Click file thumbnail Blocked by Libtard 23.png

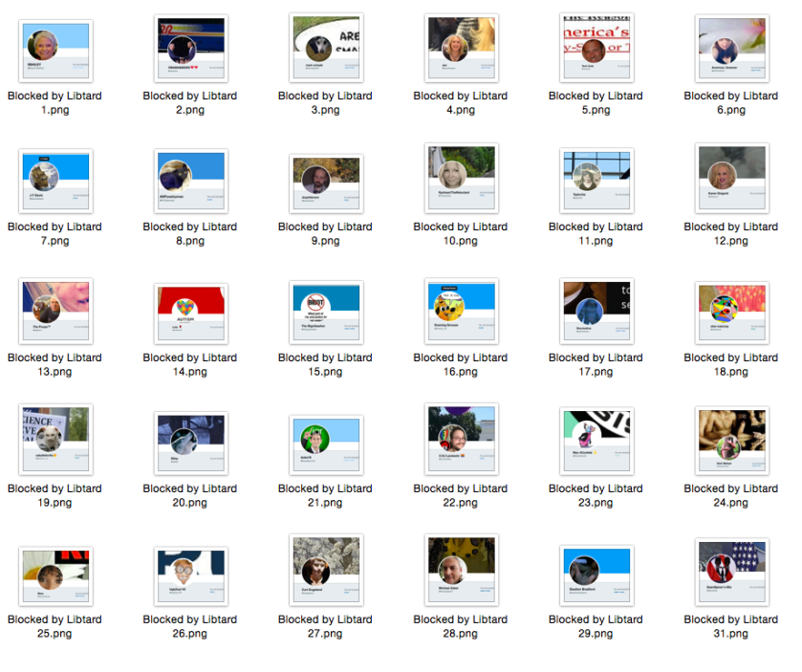pos(596,440)
